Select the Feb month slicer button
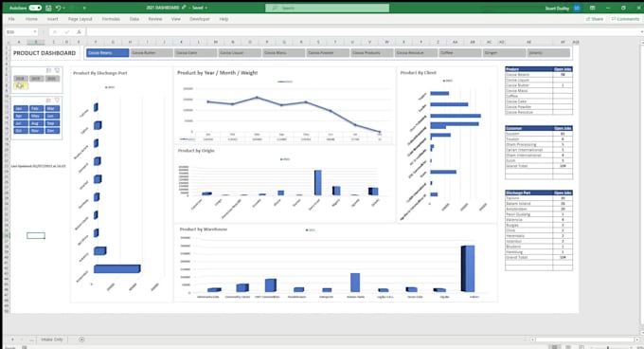The image size is (644, 349). (x=36, y=108)
